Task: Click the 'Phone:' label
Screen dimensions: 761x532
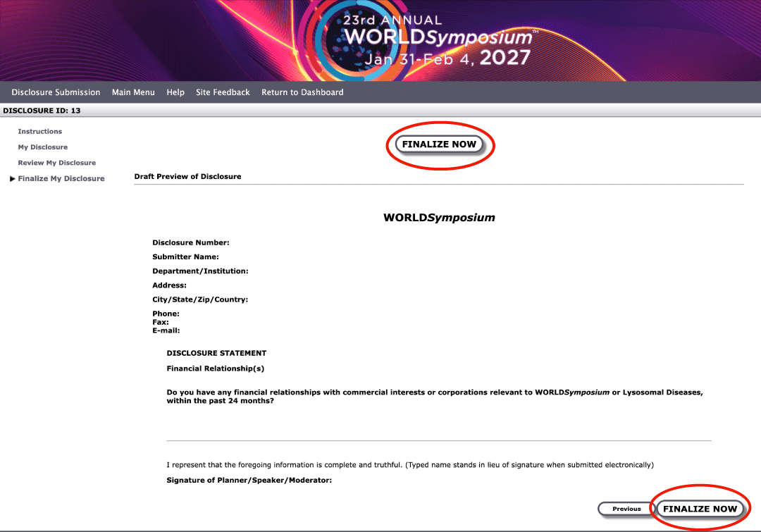Action: point(166,314)
